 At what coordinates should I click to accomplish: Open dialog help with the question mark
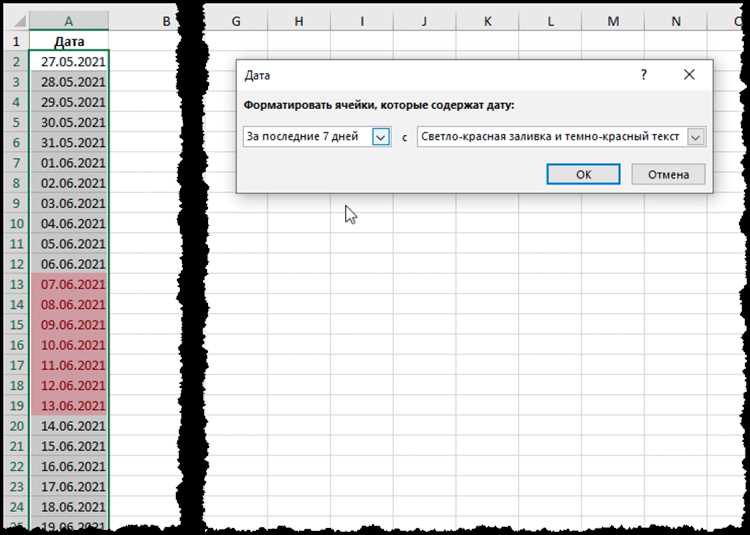click(644, 75)
